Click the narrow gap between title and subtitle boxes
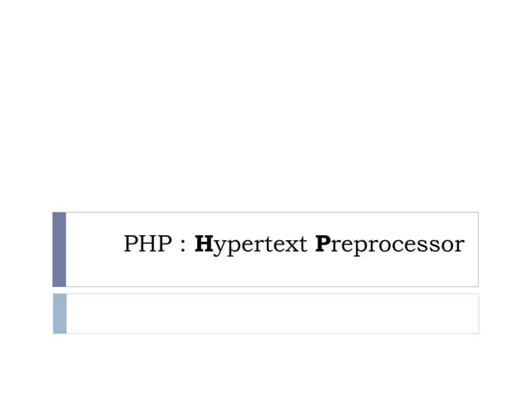 [266, 290]
